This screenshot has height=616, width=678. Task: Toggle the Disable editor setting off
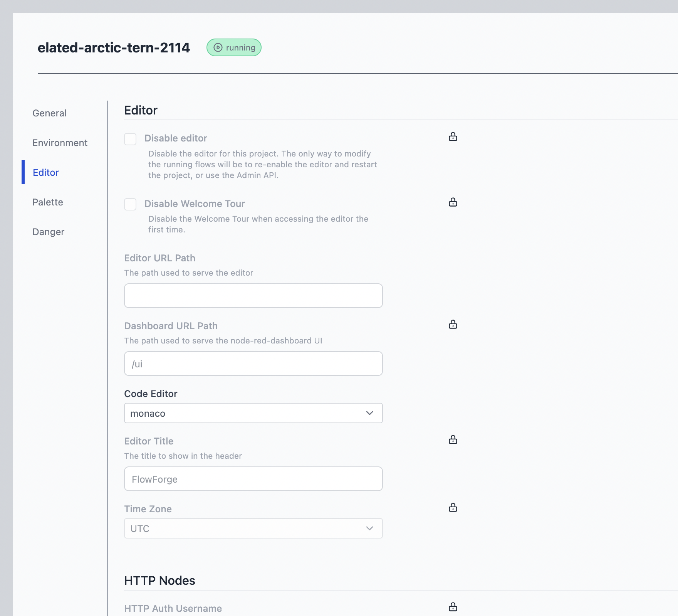(130, 140)
